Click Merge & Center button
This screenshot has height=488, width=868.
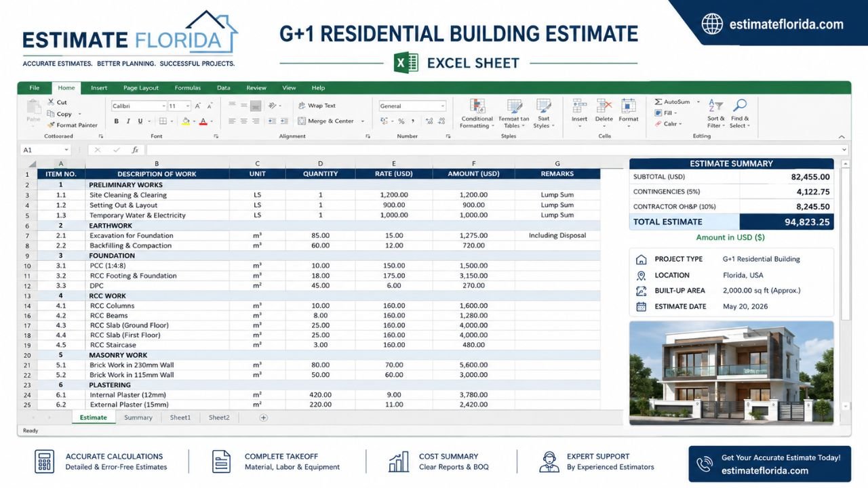tap(326, 121)
